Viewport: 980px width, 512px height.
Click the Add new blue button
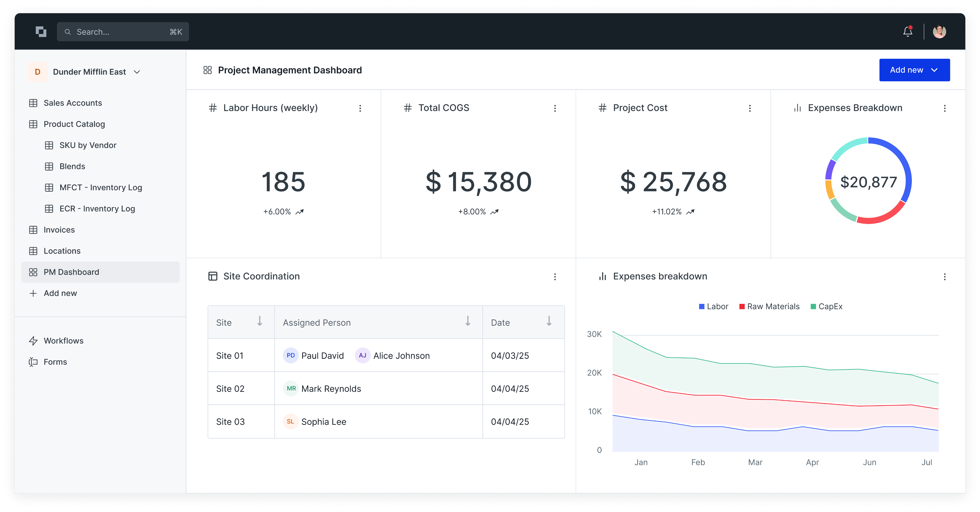[x=915, y=70]
